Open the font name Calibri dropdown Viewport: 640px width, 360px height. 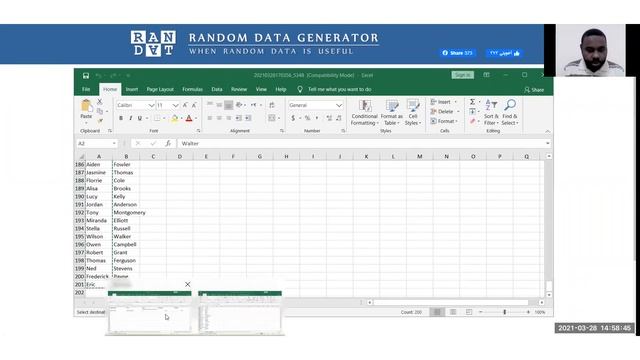(151, 105)
